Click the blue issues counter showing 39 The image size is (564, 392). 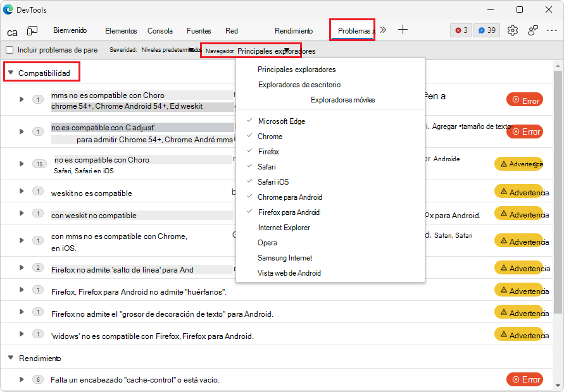tap(487, 30)
